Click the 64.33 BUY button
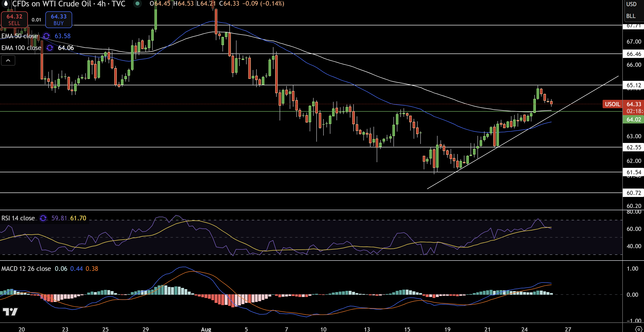 [59, 19]
